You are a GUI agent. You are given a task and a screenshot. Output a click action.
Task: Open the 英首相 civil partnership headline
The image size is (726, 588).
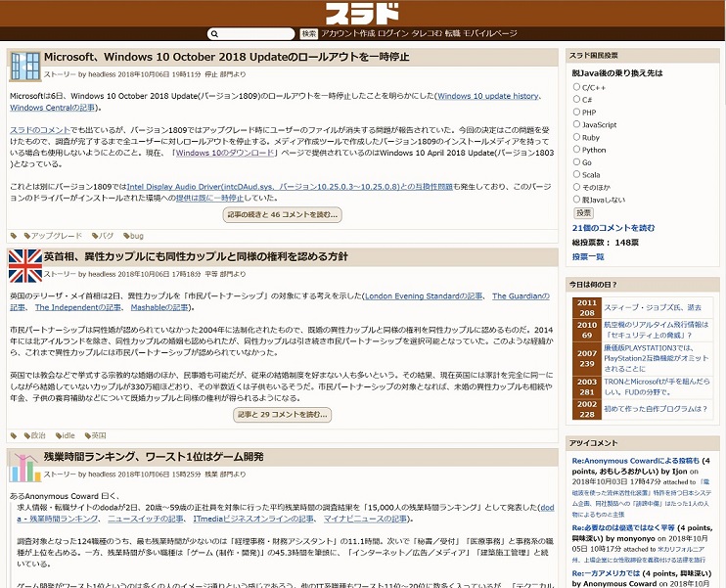[x=196, y=256]
